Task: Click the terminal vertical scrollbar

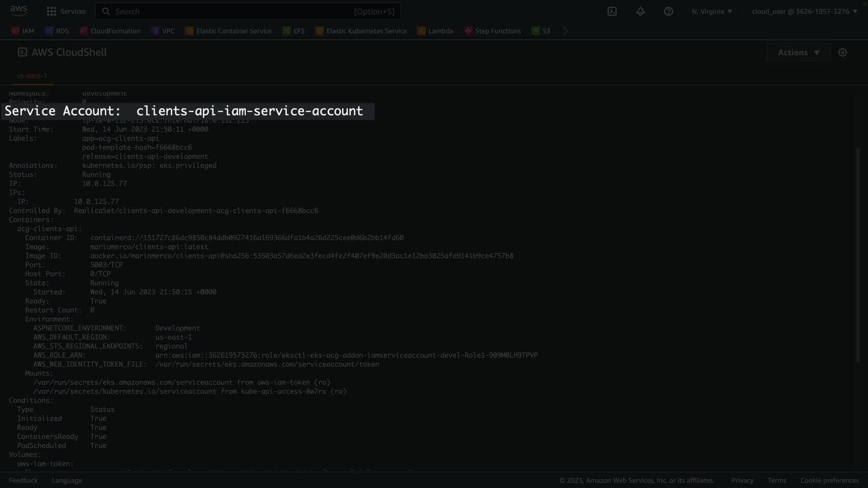Action: (x=858, y=254)
